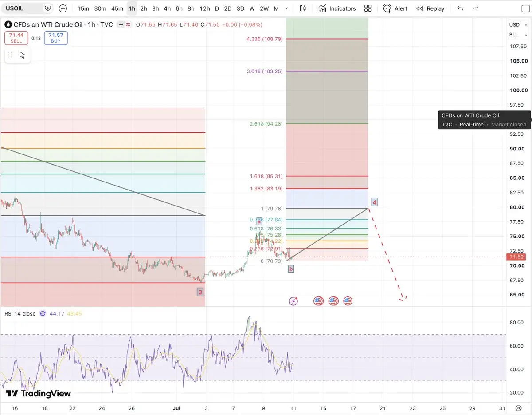Click the purple lightning event marker
532x415 pixels.
pyautogui.click(x=293, y=301)
